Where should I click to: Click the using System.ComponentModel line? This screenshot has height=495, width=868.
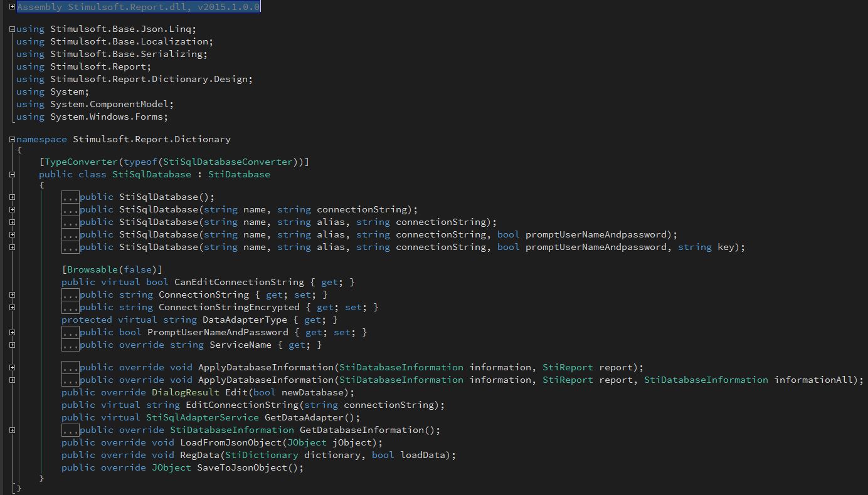click(x=95, y=104)
